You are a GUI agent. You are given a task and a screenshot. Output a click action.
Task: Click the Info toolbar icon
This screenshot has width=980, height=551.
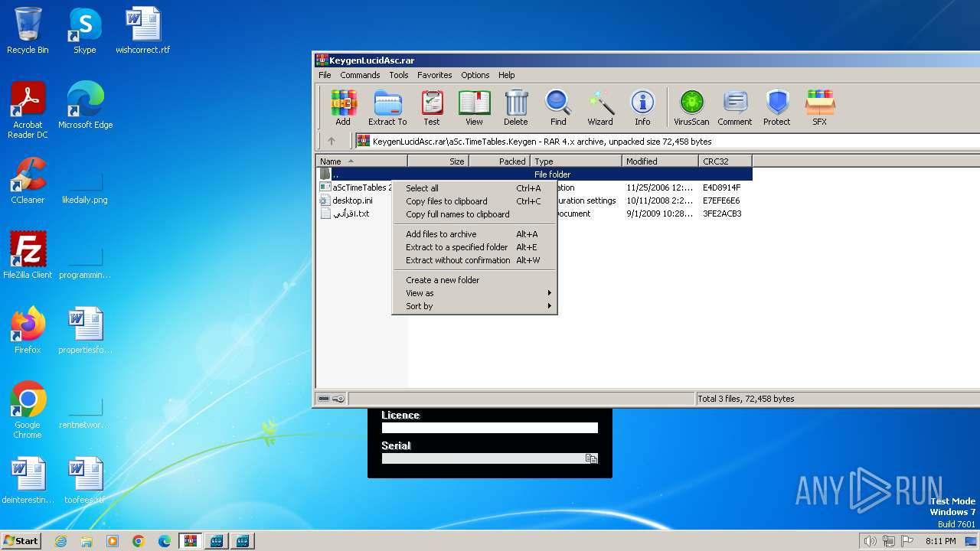pos(642,107)
